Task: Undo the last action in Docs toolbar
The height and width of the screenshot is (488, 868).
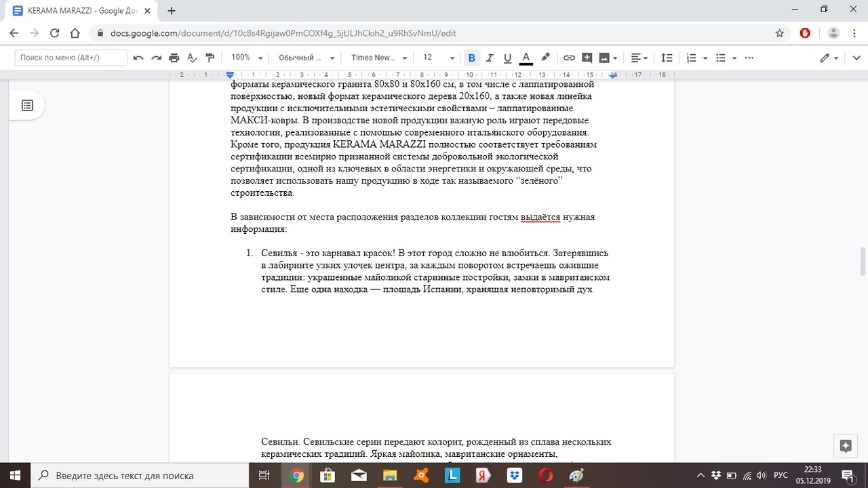Action: point(138,58)
